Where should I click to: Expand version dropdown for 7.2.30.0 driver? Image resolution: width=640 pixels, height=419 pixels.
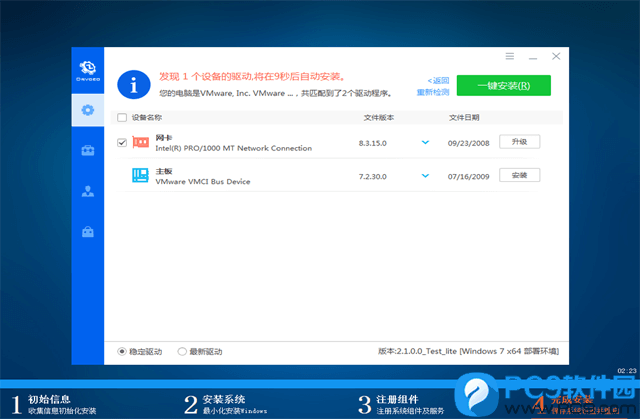point(425,176)
